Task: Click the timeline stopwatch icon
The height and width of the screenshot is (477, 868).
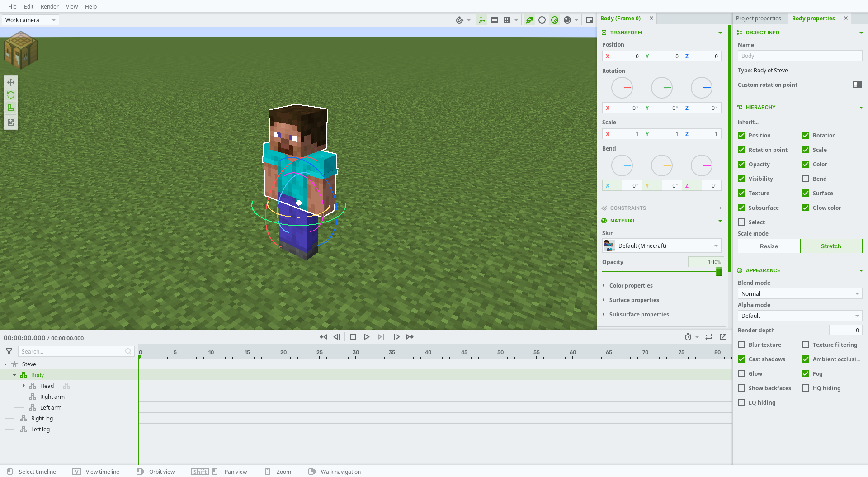Action: point(688,337)
